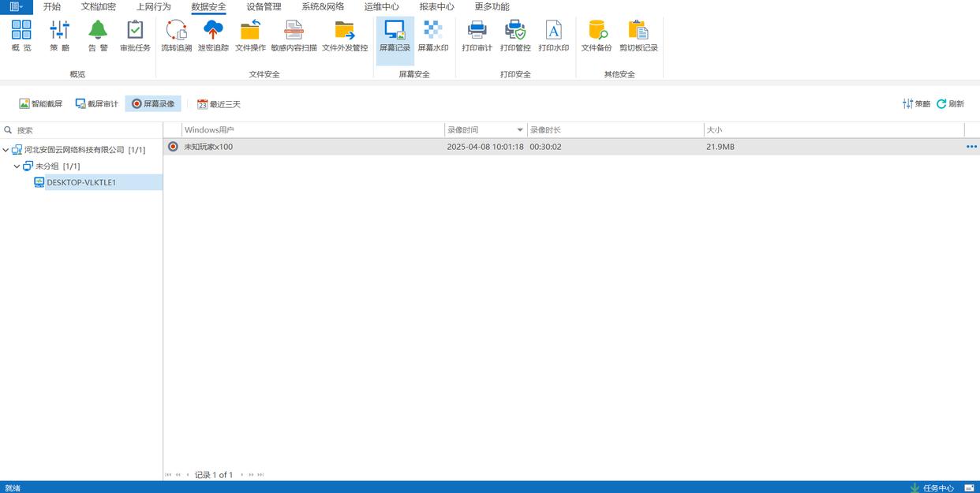980x493 pixels.
Task: Open the 录像时间 column sort dropdown
Action: (520, 130)
